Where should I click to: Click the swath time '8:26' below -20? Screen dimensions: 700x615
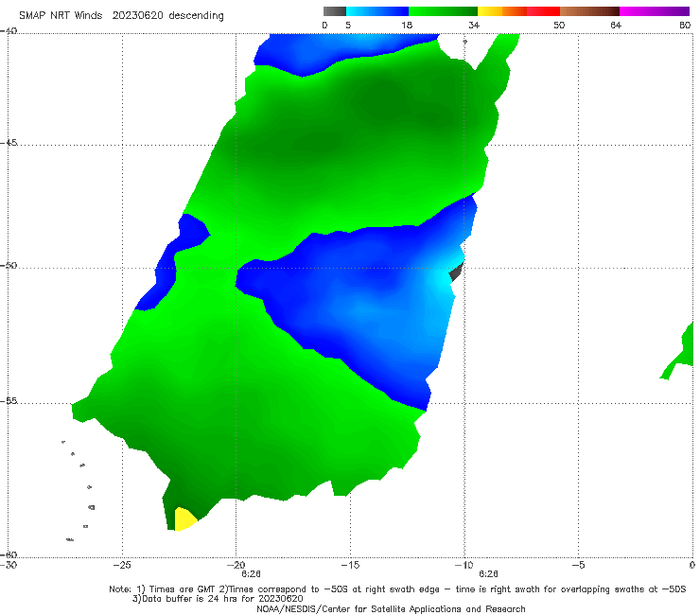pyautogui.click(x=251, y=574)
